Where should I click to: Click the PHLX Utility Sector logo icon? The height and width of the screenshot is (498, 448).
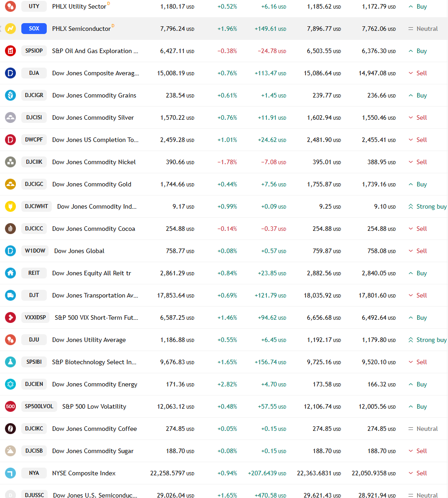[x=10, y=6]
